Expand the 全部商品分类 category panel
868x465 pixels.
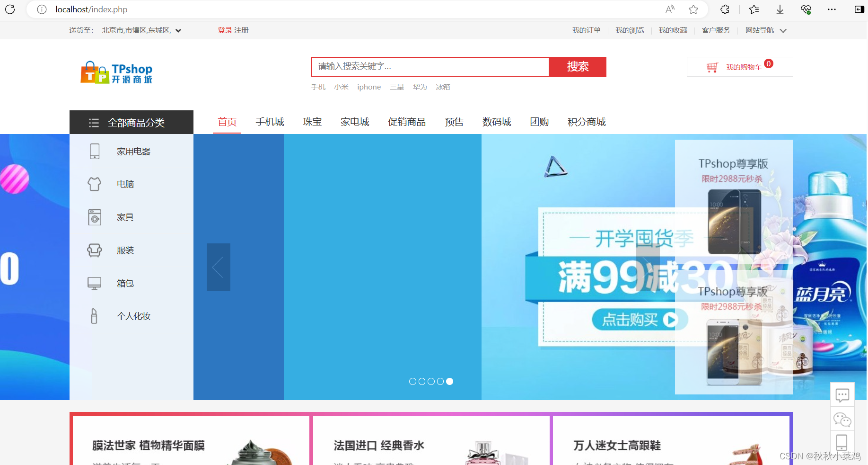[136, 122]
